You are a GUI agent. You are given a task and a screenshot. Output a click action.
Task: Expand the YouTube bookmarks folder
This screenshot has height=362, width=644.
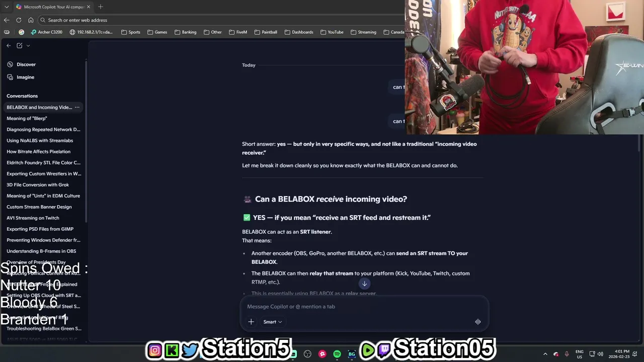click(x=332, y=32)
